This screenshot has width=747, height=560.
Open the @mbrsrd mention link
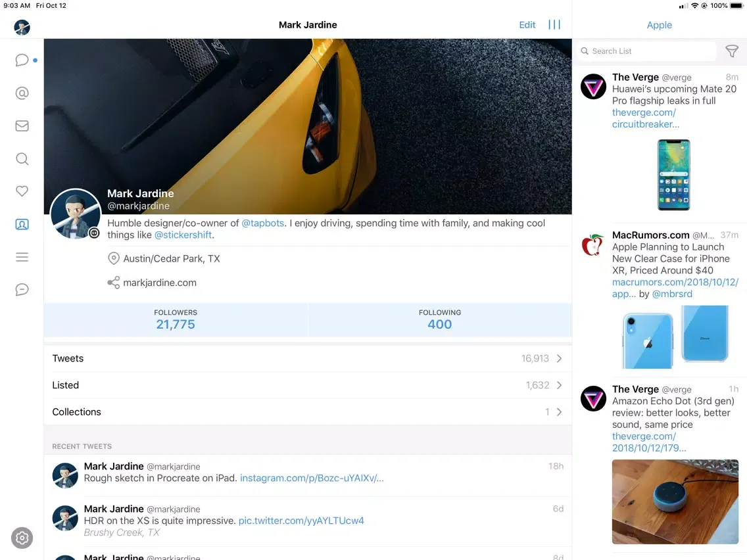point(672,294)
